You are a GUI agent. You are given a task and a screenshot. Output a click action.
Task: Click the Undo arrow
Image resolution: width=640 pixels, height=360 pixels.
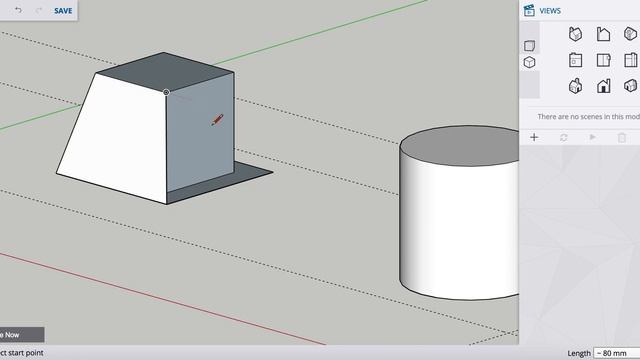(18, 10)
